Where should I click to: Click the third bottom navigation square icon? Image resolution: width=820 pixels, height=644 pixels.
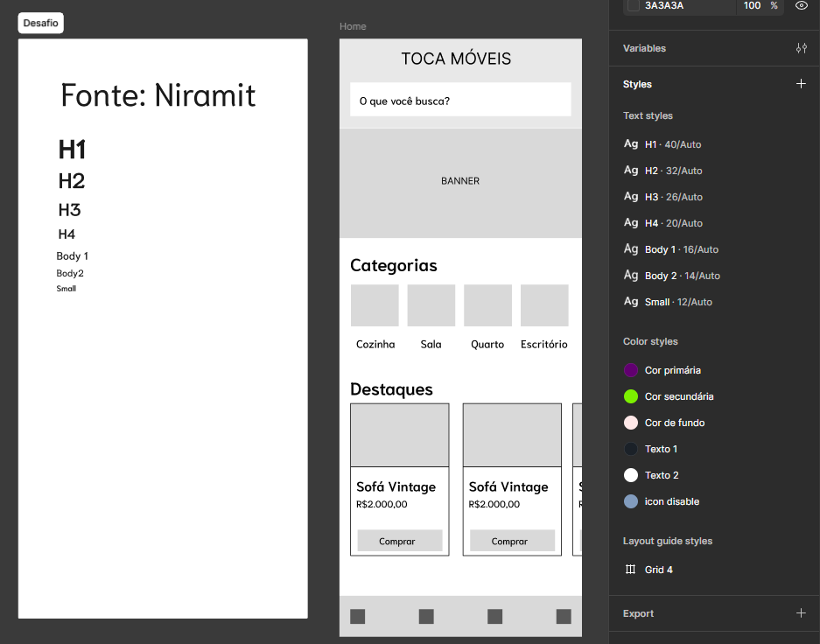tap(494, 616)
